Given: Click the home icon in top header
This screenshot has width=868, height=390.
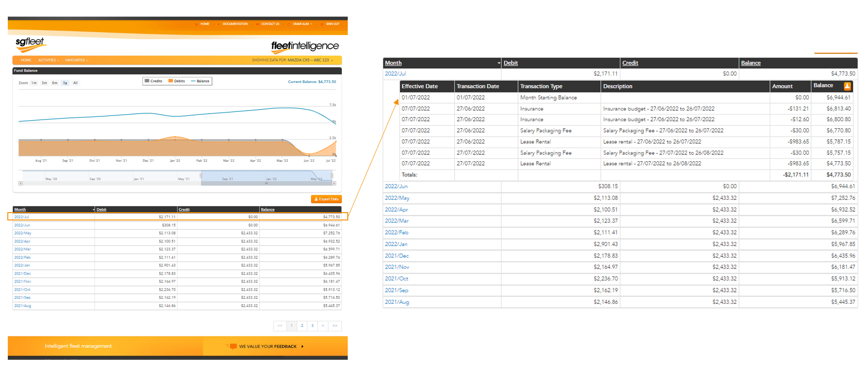Looking at the screenshot, I should pyautogui.click(x=197, y=24).
